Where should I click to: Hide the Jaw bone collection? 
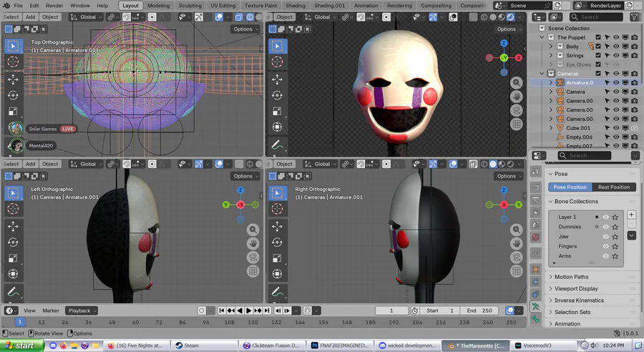605,236
